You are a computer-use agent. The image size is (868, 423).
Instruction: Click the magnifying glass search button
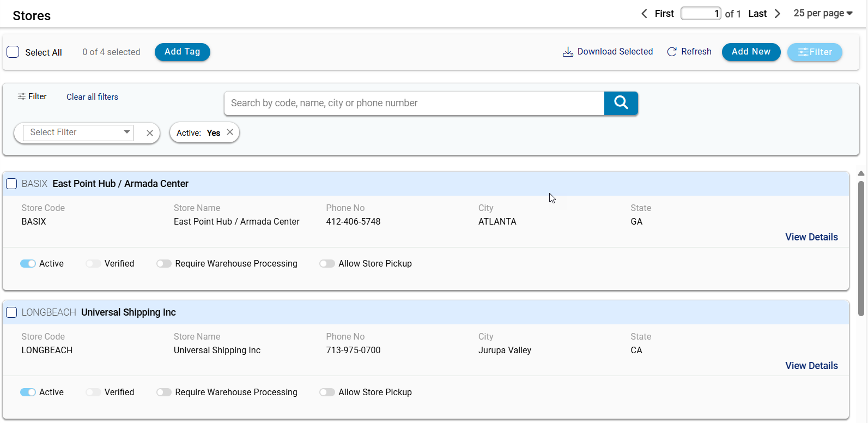(621, 103)
